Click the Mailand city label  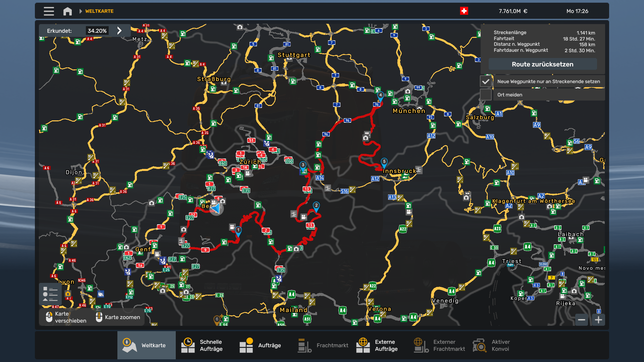click(x=293, y=310)
